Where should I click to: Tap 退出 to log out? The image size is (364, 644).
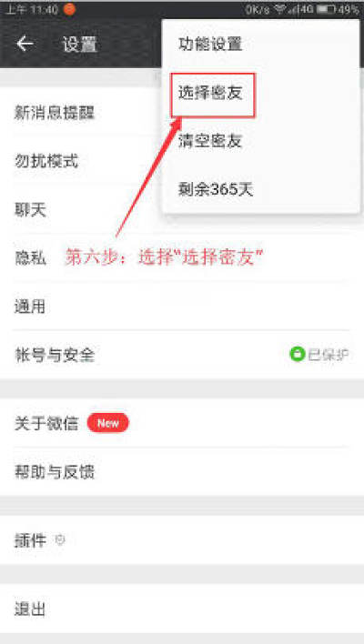click(x=182, y=609)
